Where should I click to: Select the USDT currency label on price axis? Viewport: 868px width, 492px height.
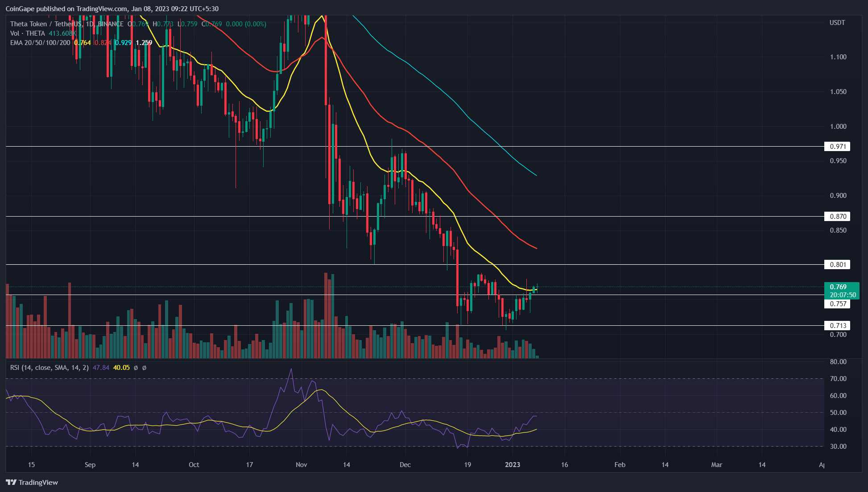coord(837,23)
